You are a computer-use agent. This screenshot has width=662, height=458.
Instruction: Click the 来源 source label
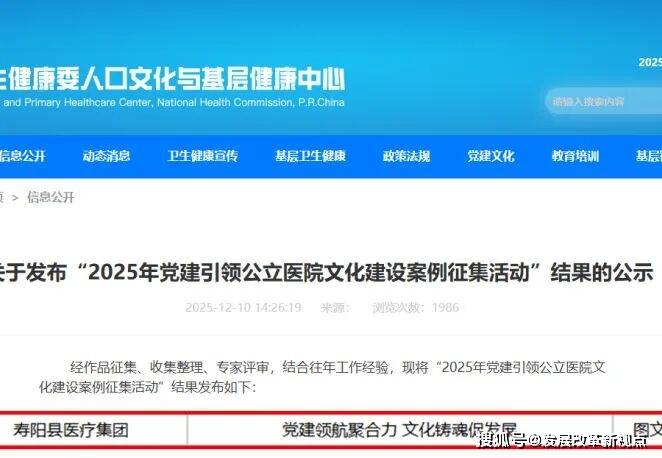coord(335,307)
